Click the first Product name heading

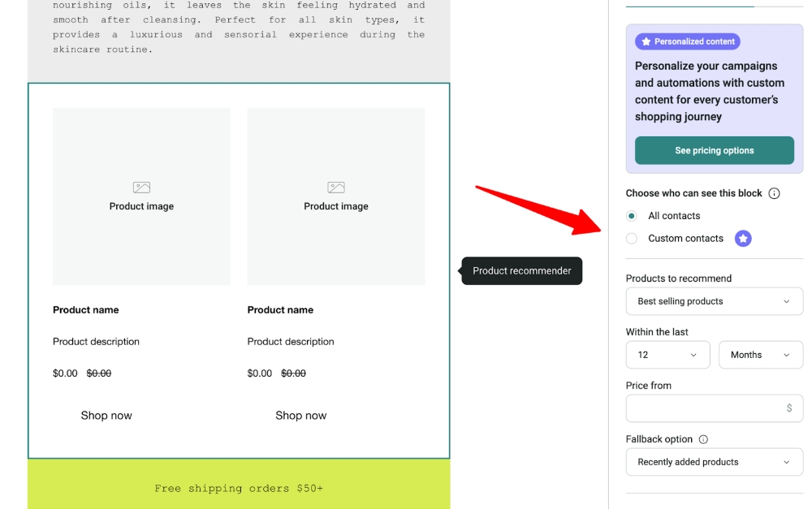click(x=86, y=309)
